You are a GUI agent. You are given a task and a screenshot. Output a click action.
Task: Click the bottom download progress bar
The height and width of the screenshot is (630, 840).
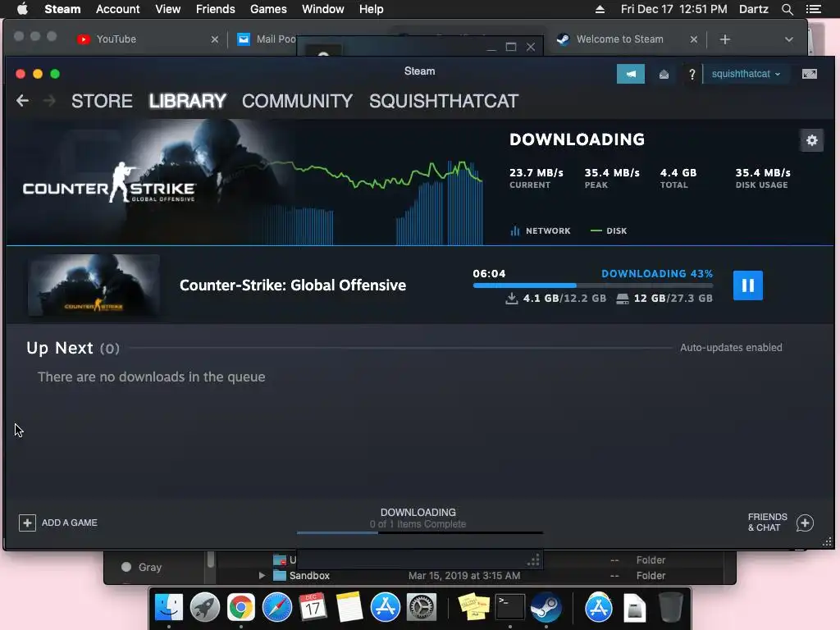click(419, 532)
